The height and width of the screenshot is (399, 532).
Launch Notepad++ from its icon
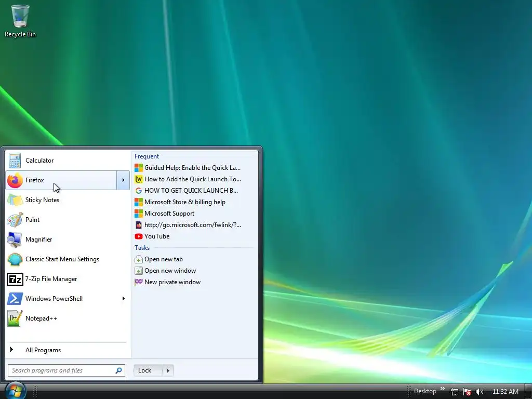(x=15, y=318)
